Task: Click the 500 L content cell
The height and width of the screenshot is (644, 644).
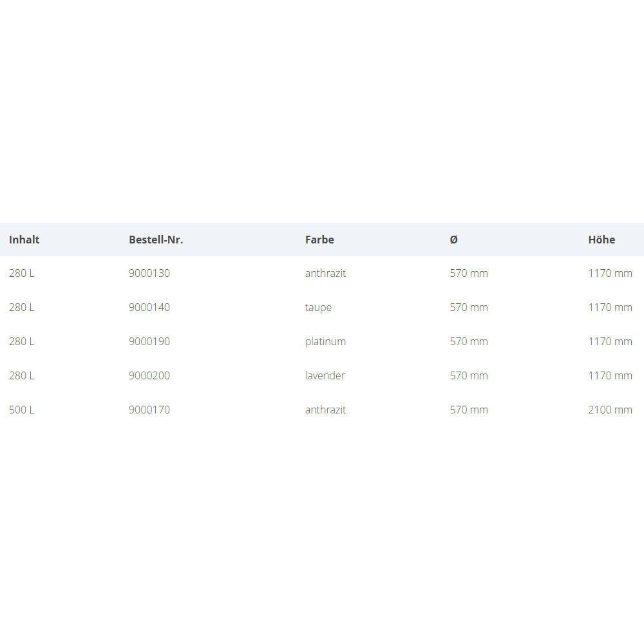Action: point(22,410)
